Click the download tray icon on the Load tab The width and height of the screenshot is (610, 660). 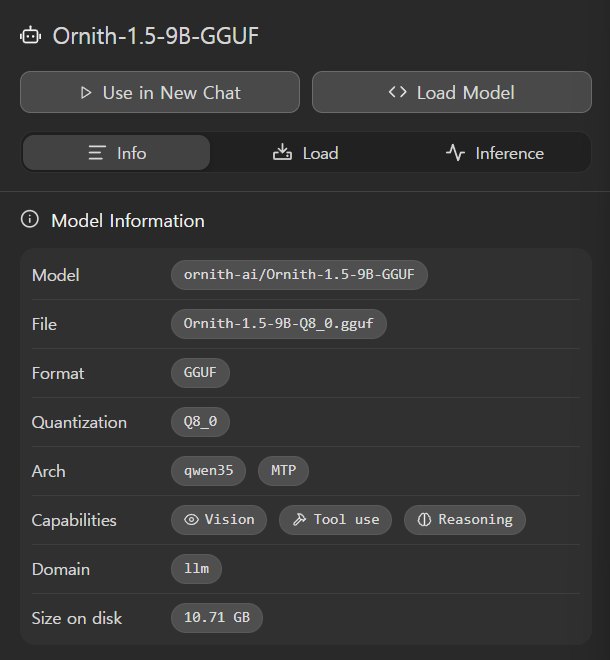[x=282, y=152]
